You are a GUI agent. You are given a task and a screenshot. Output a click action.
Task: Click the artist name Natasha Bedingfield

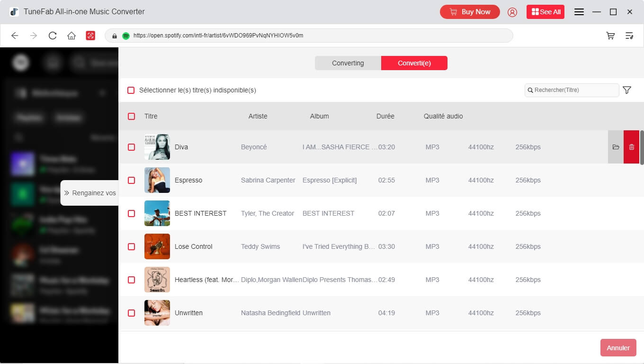[x=270, y=313]
